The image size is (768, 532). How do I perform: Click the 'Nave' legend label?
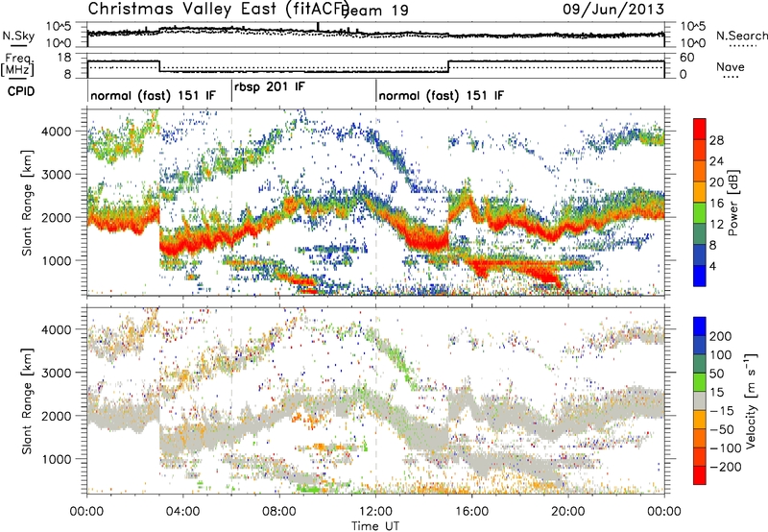tap(731, 66)
